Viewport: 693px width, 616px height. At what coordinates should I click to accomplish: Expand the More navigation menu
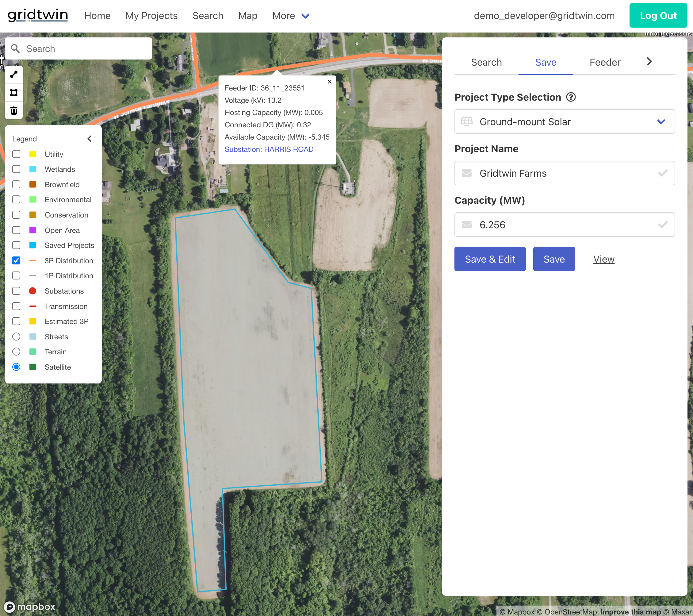291,16
